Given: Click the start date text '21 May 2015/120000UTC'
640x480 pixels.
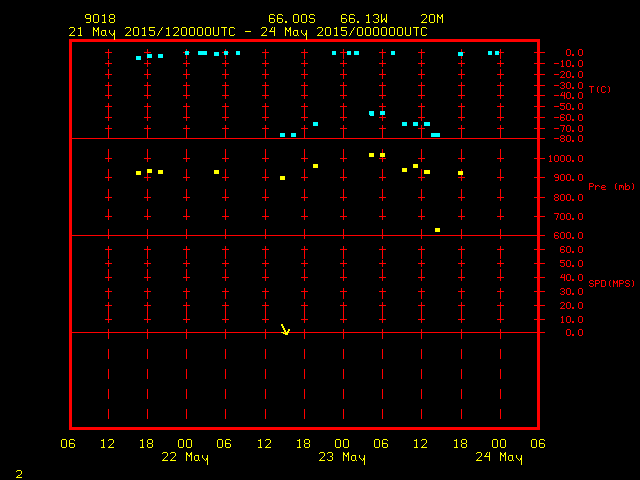Looking at the screenshot, I should [152, 32].
